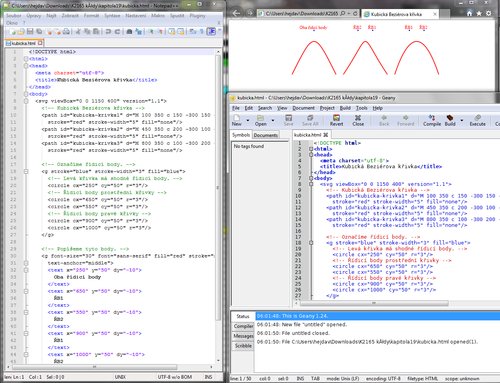
Task: Select the Compiler tab in message window
Action: coord(243,326)
